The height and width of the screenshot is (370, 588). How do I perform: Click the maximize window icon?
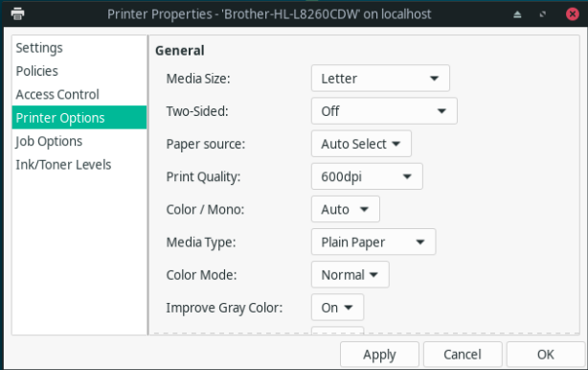[x=543, y=14]
